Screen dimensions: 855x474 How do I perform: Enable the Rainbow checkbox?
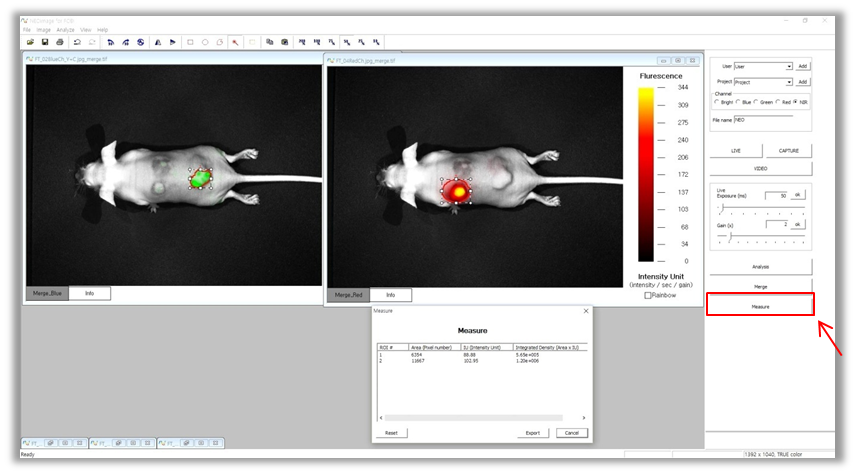click(x=648, y=295)
